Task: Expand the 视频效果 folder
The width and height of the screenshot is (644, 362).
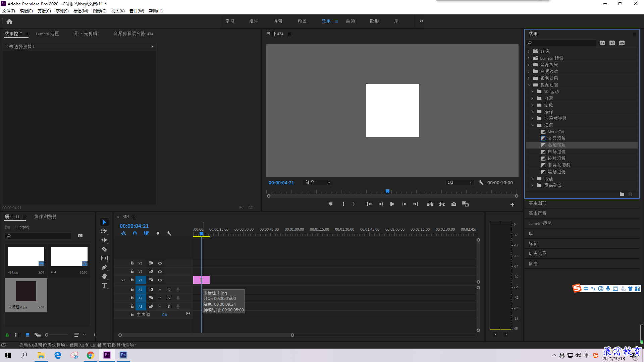Action: [529, 78]
